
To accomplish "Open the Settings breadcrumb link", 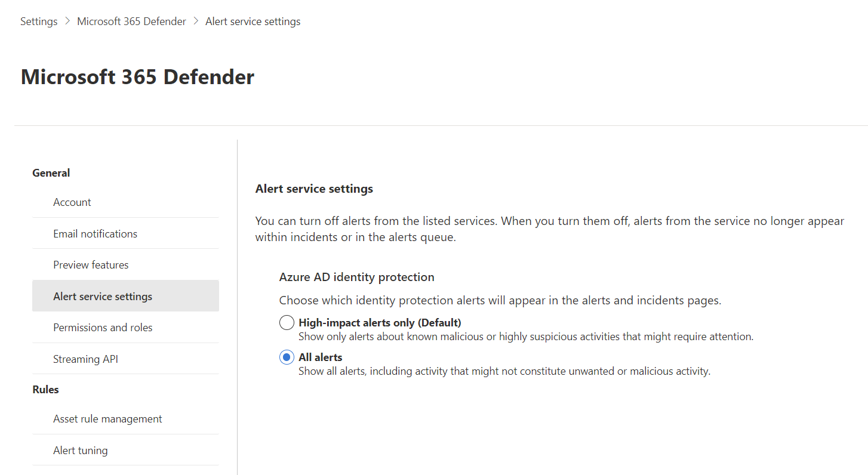I will coord(38,21).
